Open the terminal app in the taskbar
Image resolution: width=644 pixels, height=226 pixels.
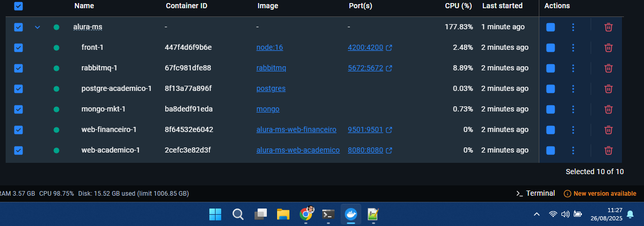click(x=328, y=214)
